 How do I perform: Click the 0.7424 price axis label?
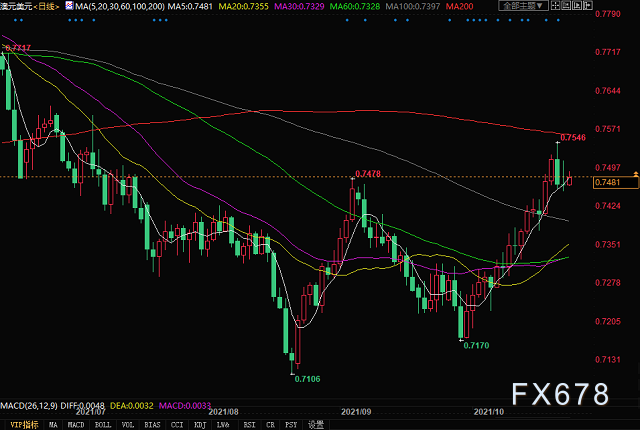click(x=608, y=206)
